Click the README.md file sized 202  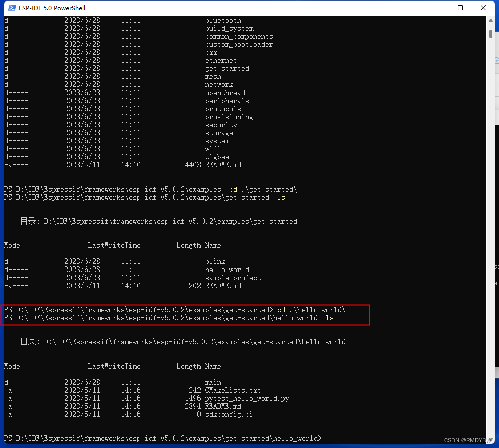tap(223, 286)
